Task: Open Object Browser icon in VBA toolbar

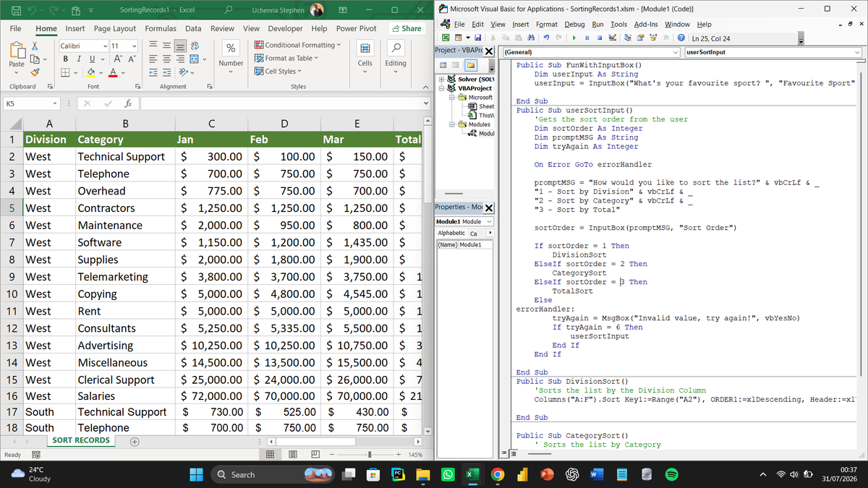Action: point(653,38)
